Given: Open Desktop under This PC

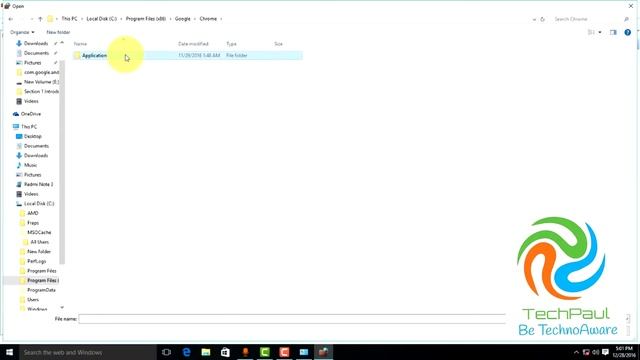Looking at the screenshot, I should (32, 136).
